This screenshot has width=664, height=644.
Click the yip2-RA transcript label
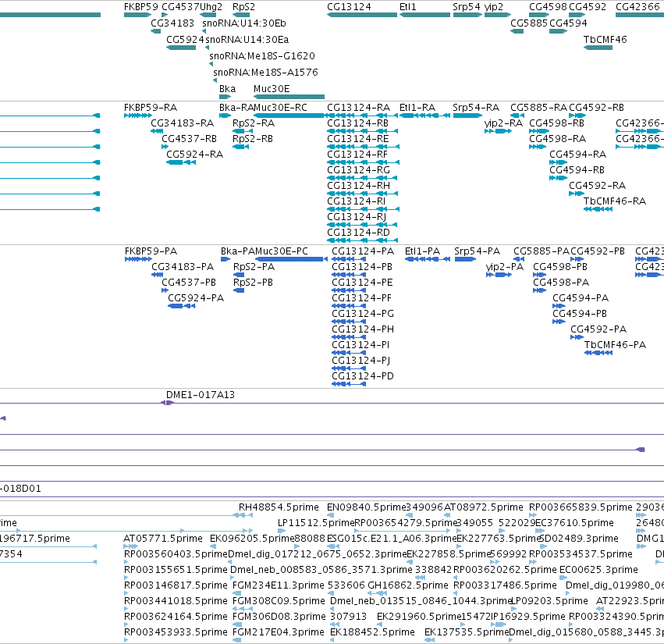[503, 123]
